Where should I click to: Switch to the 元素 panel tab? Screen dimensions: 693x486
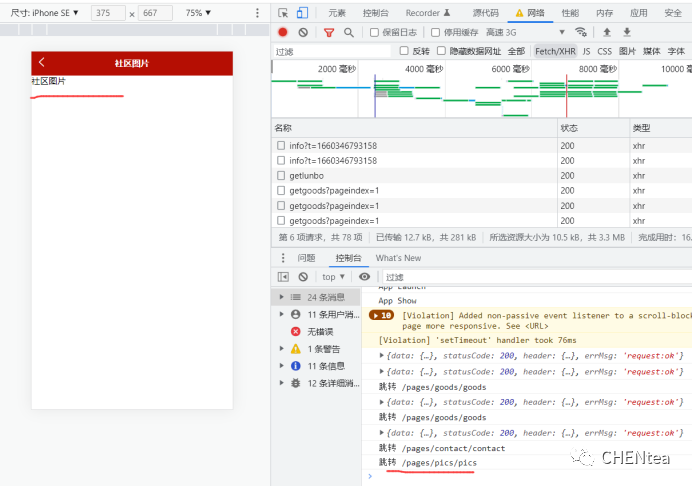pos(337,13)
